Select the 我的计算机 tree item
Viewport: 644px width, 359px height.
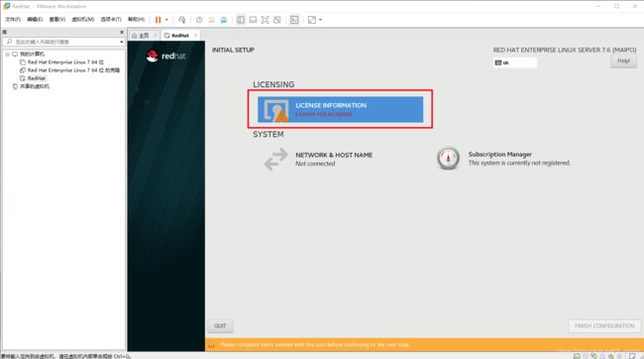coord(33,55)
